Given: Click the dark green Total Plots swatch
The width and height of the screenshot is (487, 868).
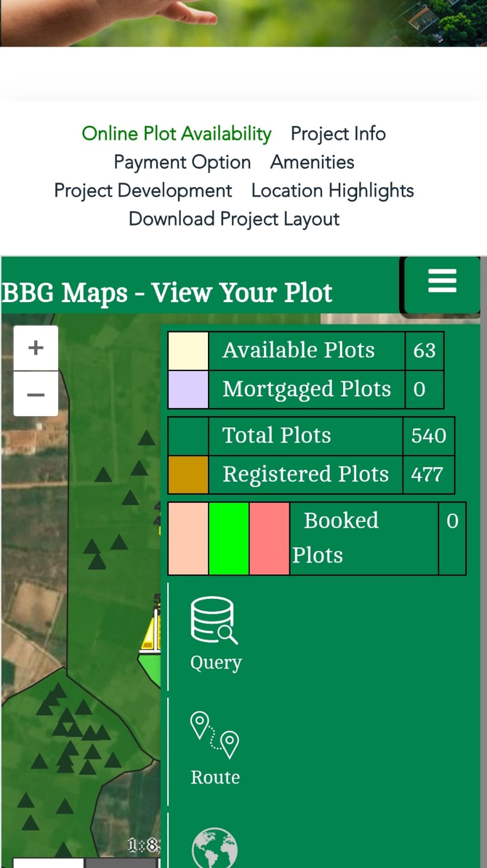Looking at the screenshot, I should click(x=188, y=436).
